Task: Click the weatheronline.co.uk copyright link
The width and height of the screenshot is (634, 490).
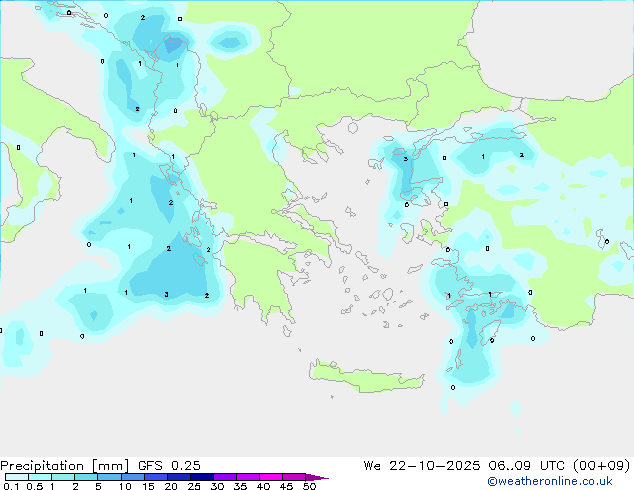Action: pos(550,481)
